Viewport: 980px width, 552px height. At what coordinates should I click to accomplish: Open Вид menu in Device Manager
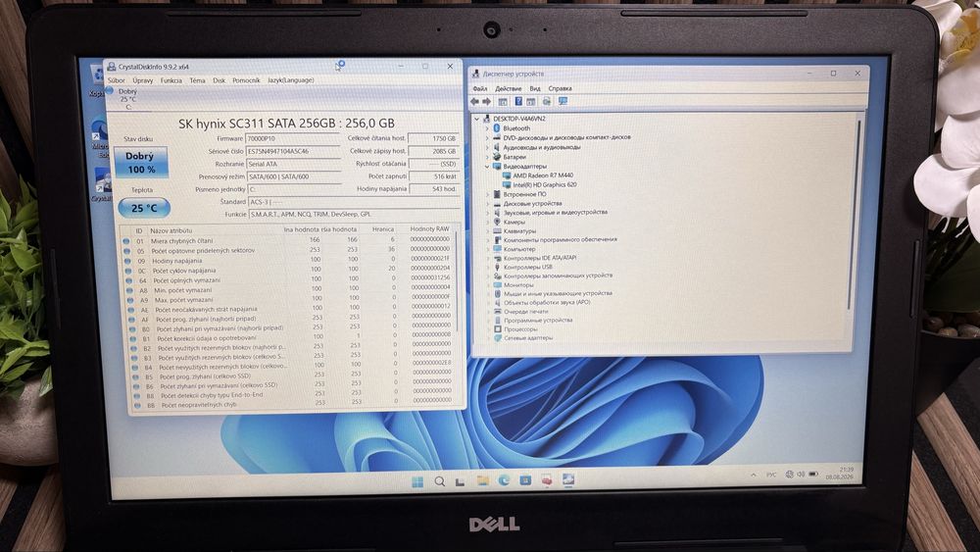pyautogui.click(x=535, y=89)
